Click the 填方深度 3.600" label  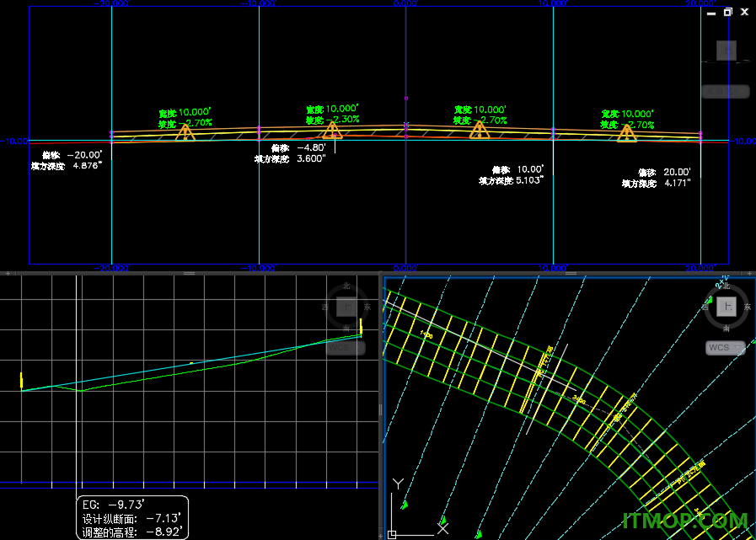(291, 159)
